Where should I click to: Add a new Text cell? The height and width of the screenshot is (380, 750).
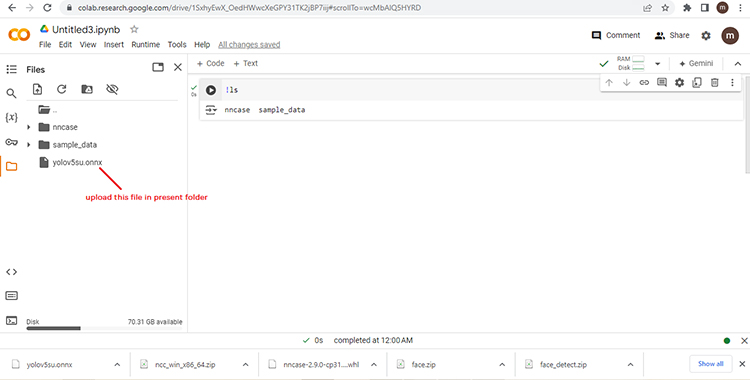coord(245,63)
